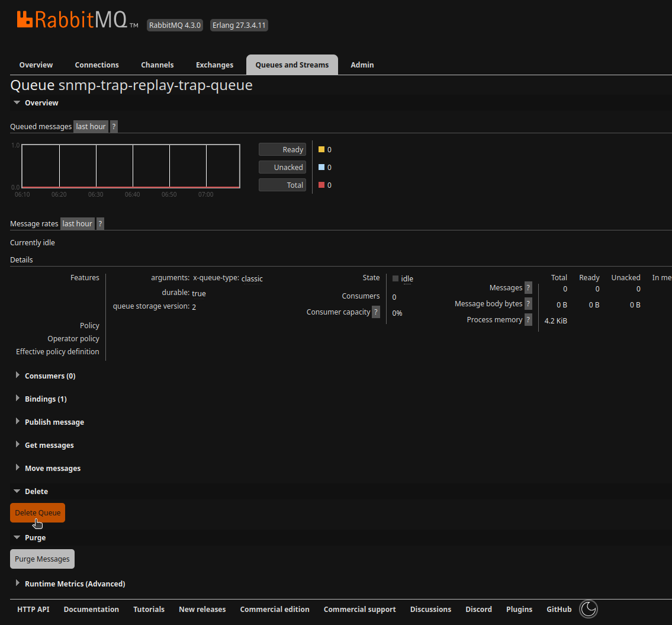Viewport: 672px width, 625px height.
Task: Open the Admin tab
Action: pyautogui.click(x=362, y=65)
